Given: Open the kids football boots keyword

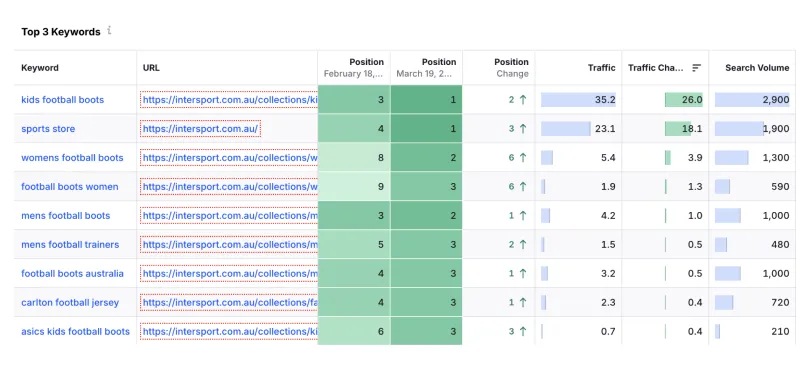Looking at the screenshot, I should click(63, 100).
